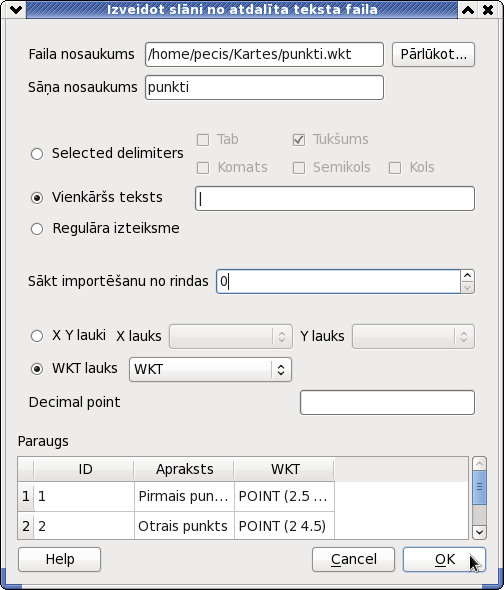The image size is (504, 590).
Task: Select the 'Selected delimiters' radio button
Action: pos(37,154)
